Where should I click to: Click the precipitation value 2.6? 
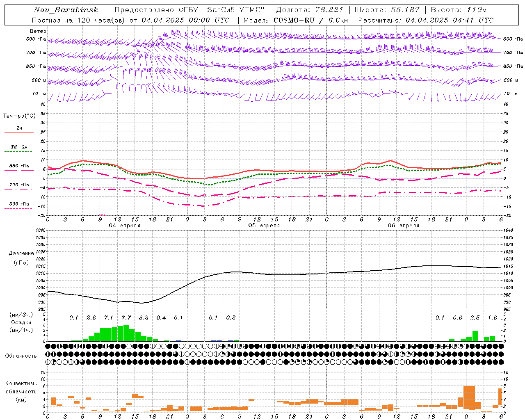91,317
